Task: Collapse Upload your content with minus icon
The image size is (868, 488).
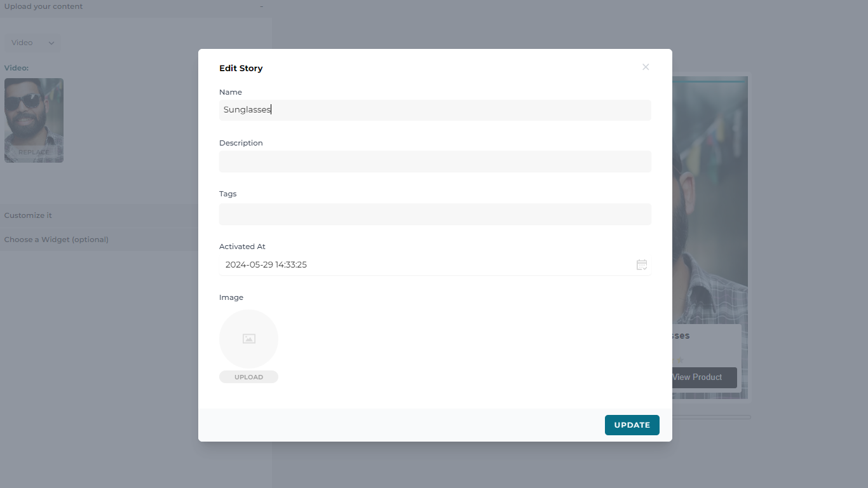Action: point(261,6)
